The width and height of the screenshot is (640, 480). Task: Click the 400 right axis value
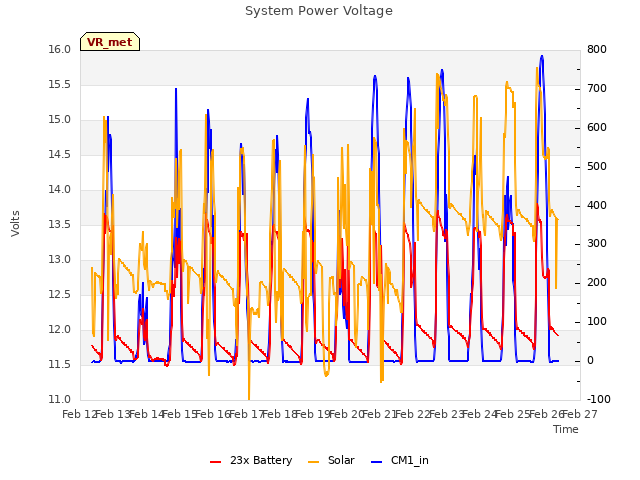597,205
